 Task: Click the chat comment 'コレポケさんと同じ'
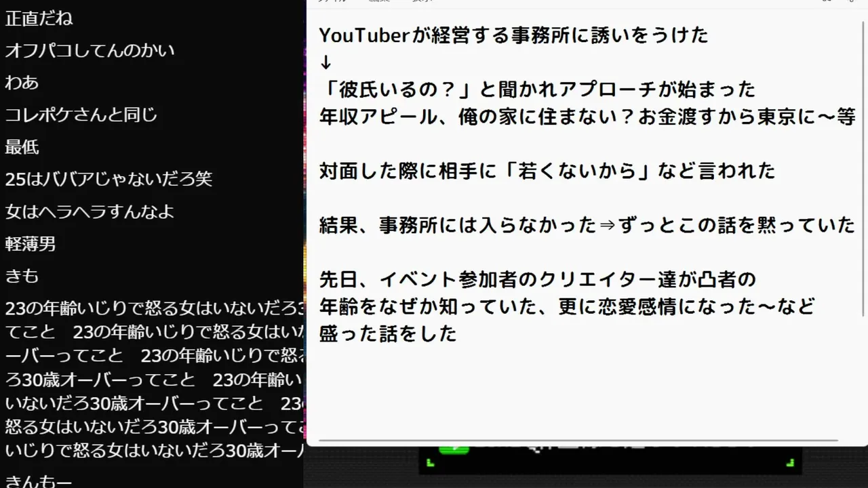click(x=81, y=115)
